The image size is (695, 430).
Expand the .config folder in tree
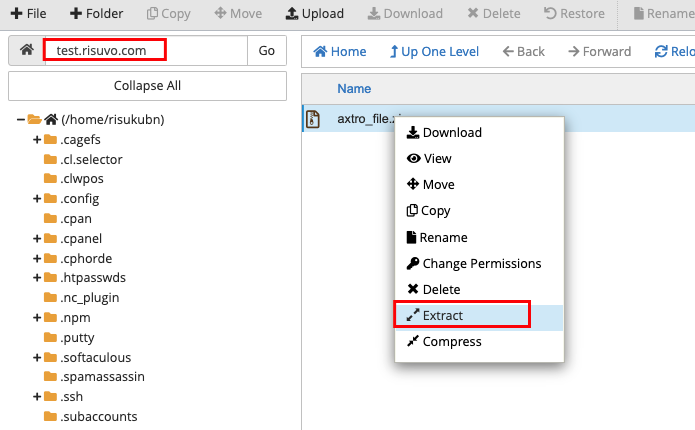(x=37, y=199)
